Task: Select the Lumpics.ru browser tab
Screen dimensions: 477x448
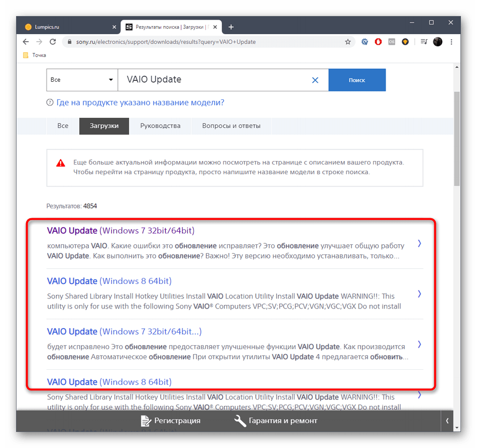Action: (68, 27)
